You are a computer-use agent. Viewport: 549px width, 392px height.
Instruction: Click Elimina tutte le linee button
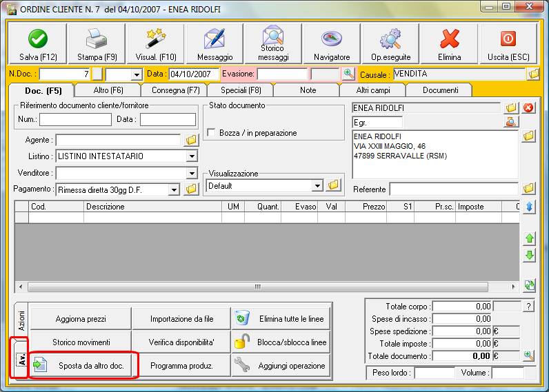[x=280, y=319]
